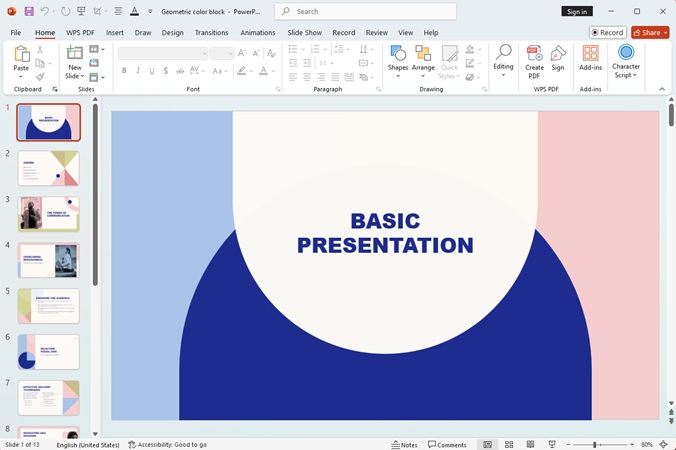The height and width of the screenshot is (450, 676).
Task: Go to the Slide Show tab
Action: (305, 33)
